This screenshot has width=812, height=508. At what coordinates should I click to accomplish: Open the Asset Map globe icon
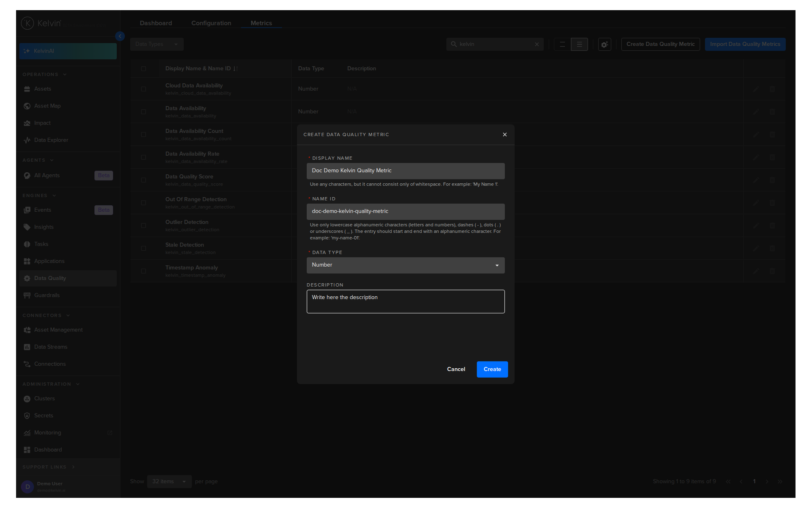pos(27,106)
